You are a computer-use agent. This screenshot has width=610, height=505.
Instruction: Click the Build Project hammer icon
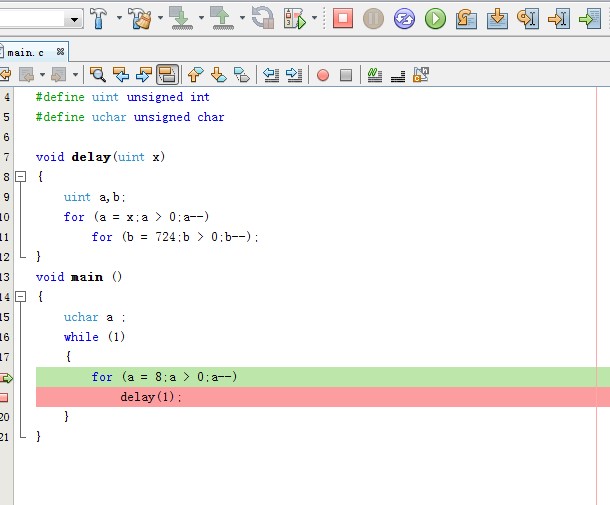(x=98, y=18)
